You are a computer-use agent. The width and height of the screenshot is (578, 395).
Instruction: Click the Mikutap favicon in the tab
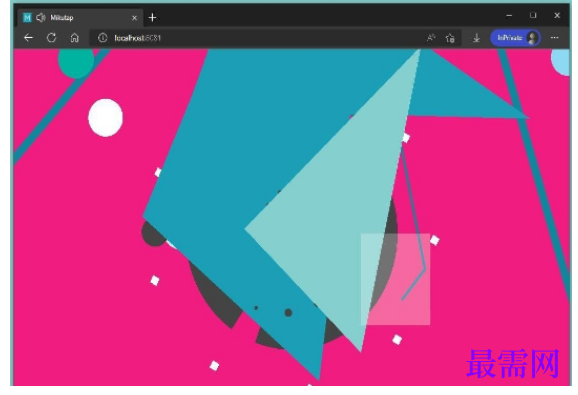(27, 17)
